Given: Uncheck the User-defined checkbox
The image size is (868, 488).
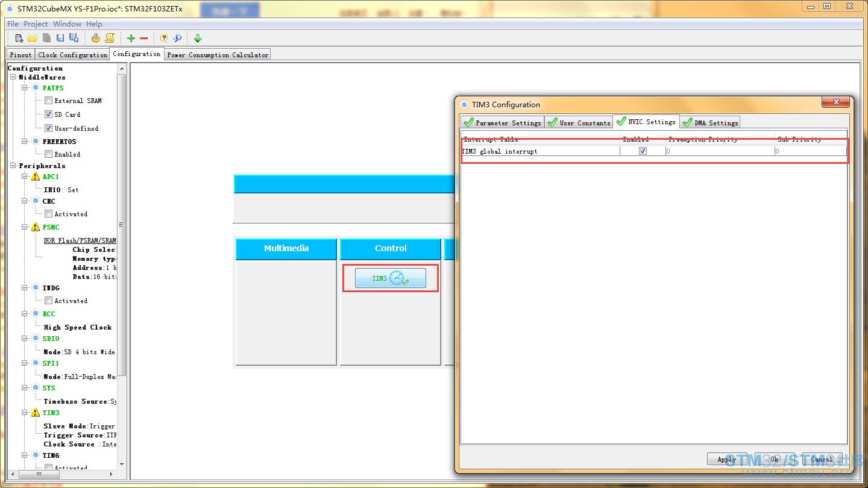Looking at the screenshot, I should [49, 128].
